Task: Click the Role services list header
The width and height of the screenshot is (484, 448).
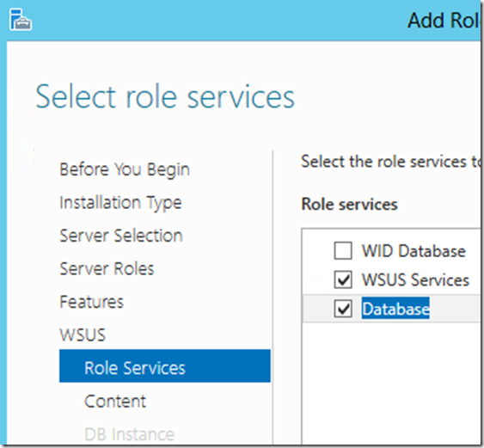Action: [x=349, y=204]
